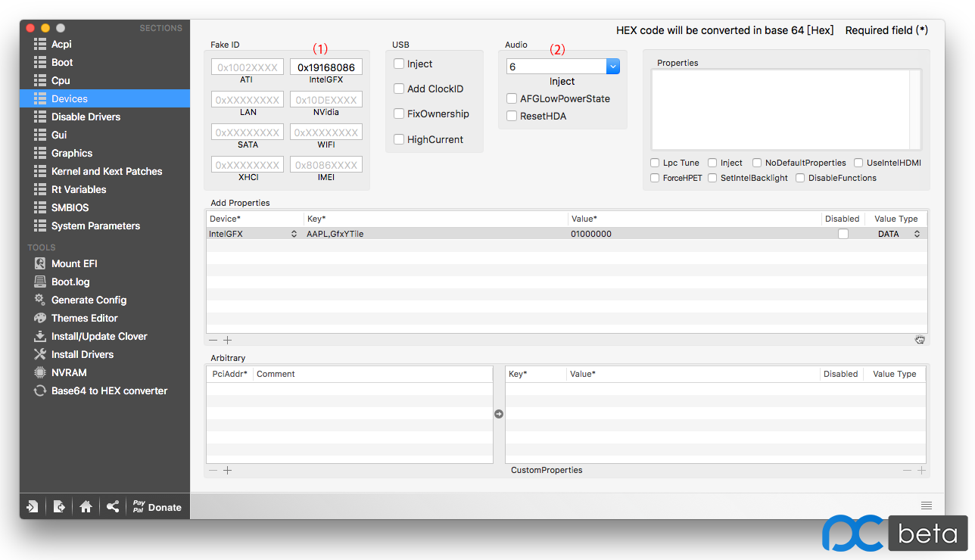Click Base64 to HEX converter icon

tap(40, 390)
